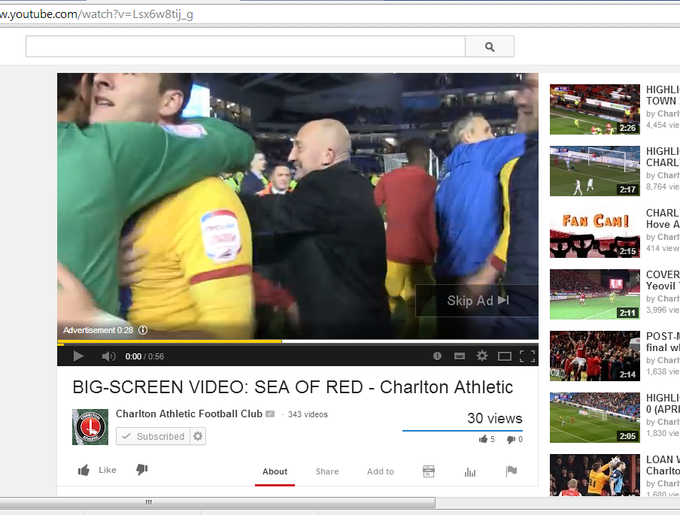This screenshot has height=515, width=680.
Task: Click the video title SEA OF RED
Action: (293, 387)
